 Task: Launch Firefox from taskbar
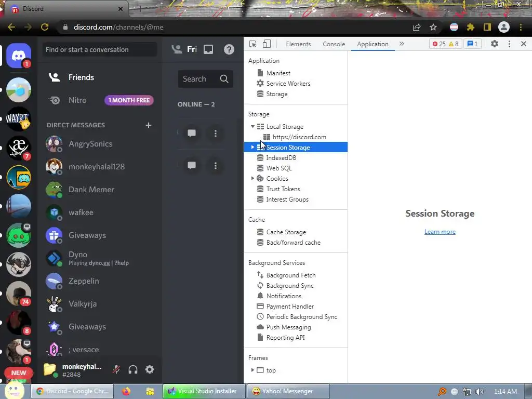126,391
